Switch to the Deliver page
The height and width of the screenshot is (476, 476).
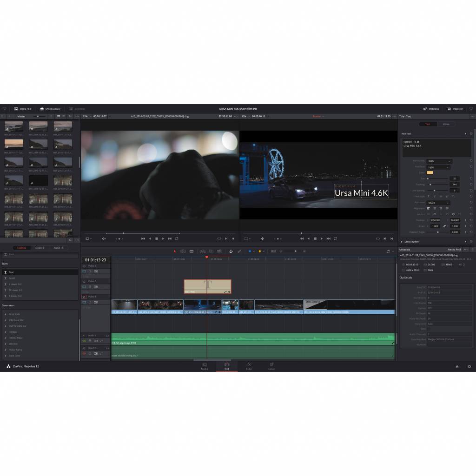coord(271,366)
